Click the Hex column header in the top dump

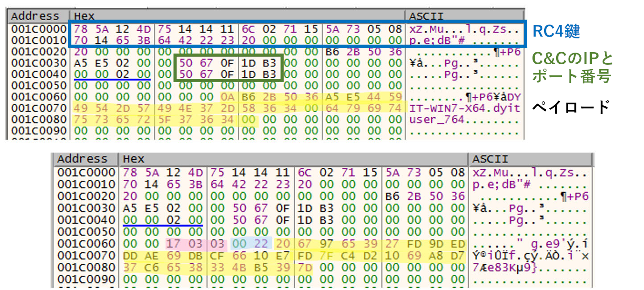[84, 16]
